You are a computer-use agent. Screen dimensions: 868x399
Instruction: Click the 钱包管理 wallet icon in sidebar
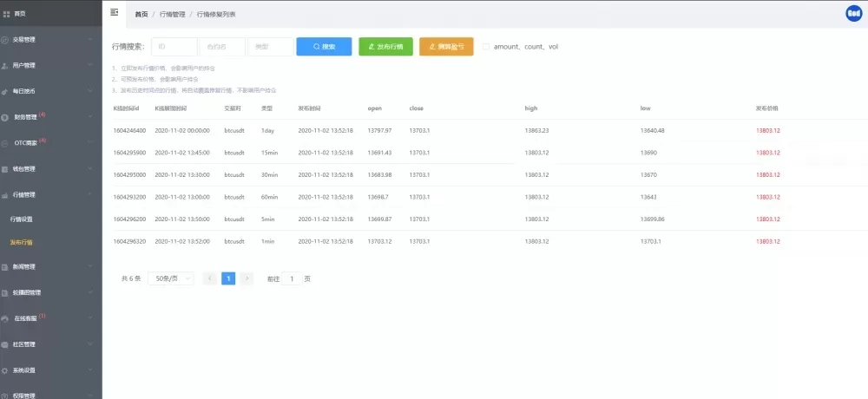click(7, 168)
